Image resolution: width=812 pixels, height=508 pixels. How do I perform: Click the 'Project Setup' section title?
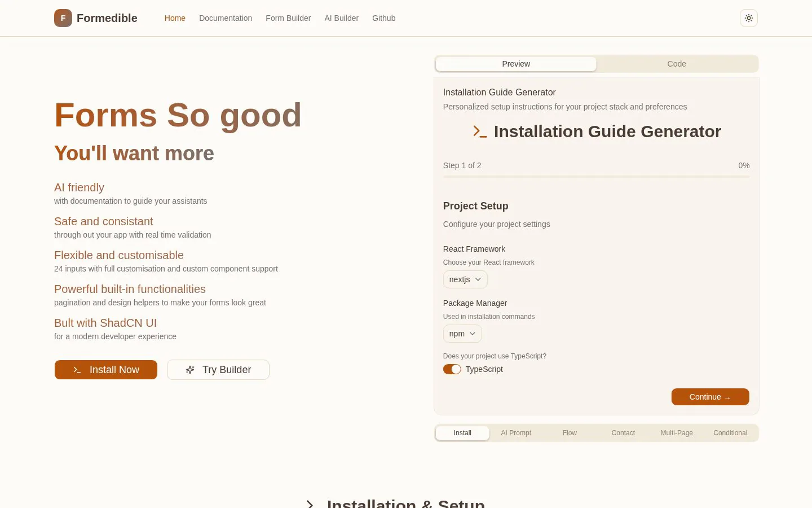[x=476, y=206]
